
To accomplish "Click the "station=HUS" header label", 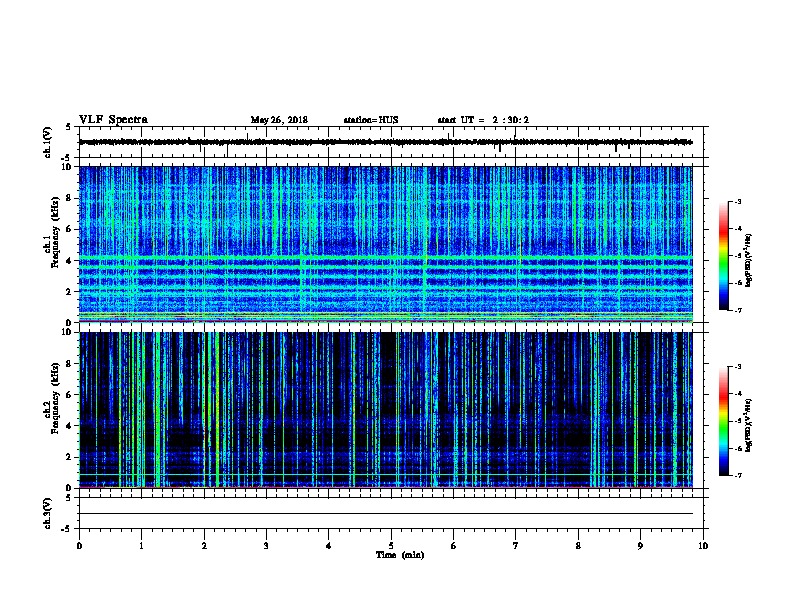I will (371, 120).
